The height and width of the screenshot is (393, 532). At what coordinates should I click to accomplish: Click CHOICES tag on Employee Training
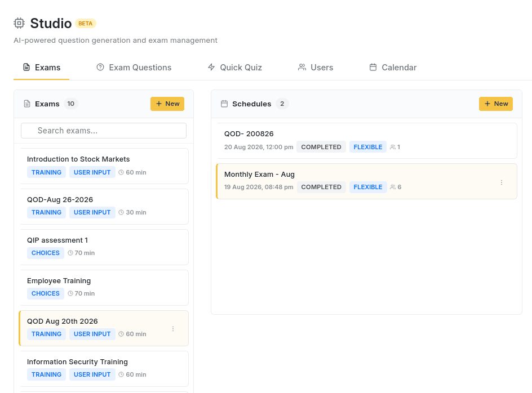tap(46, 293)
